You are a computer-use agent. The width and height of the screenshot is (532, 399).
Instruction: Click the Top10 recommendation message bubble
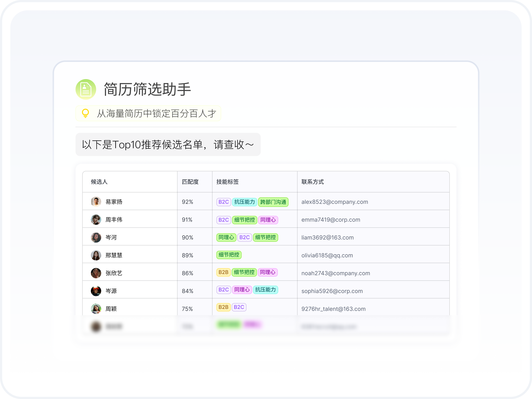(x=168, y=145)
